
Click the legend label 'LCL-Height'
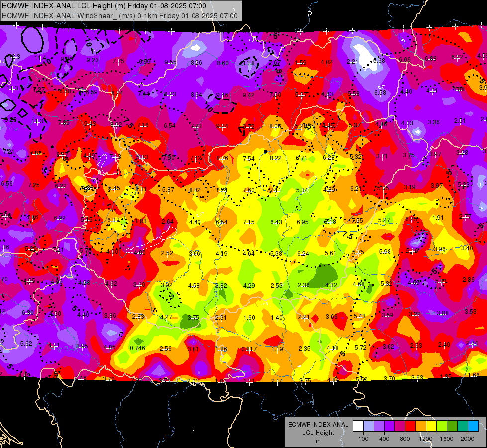pyautogui.click(x=318, y=433)
